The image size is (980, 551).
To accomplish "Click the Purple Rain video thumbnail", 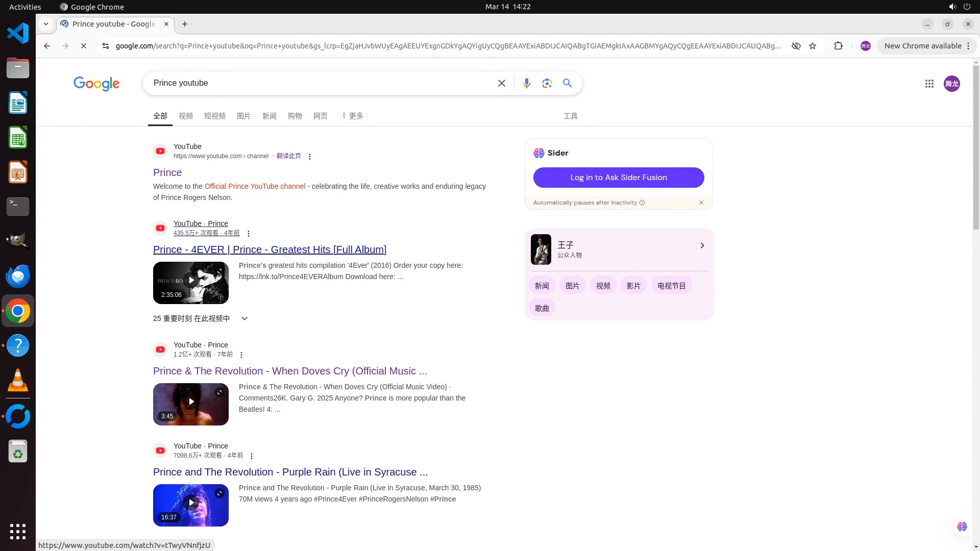I will click(x=191, y=505).
